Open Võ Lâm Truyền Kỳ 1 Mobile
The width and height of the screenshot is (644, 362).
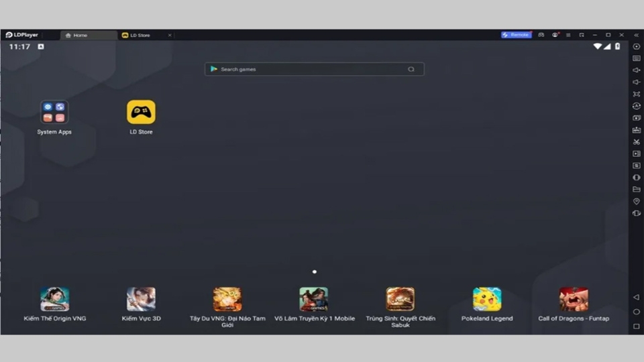[314, 299]
